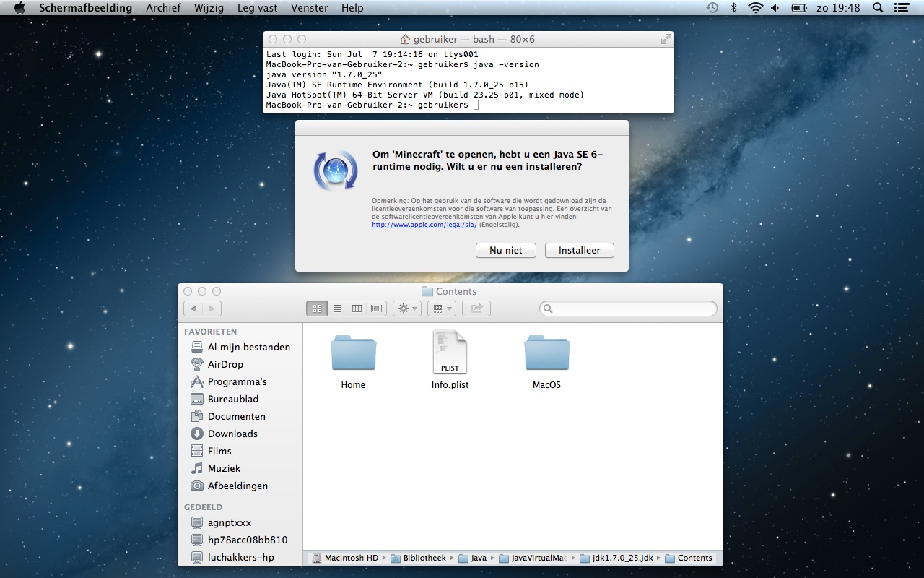Switch Finder to list view
Image resolution: width=924 pixels, height=578 pixels.
click(337, 309)
